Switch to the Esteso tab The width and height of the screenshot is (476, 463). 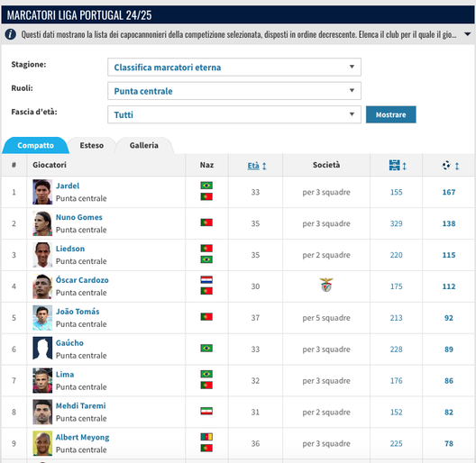[x=92, y=145]
